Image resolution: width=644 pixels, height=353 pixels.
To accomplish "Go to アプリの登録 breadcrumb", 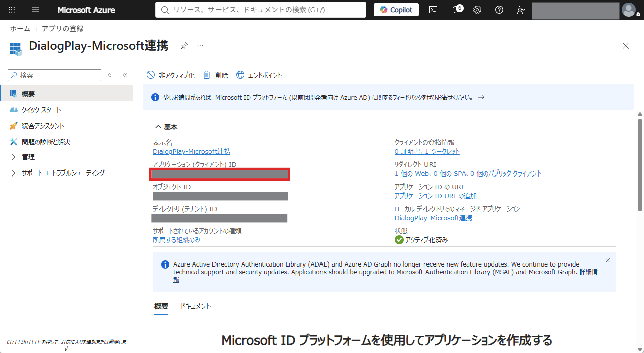I will (x=63, y=29).
